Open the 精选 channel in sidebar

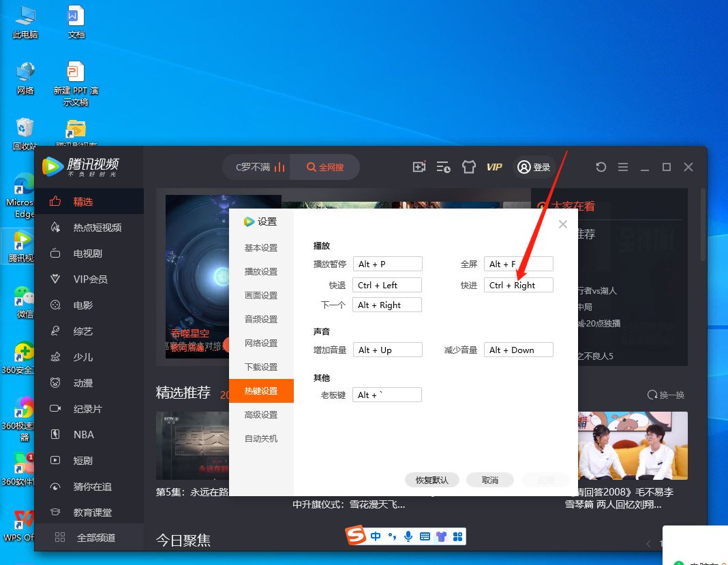coord(89,202)
